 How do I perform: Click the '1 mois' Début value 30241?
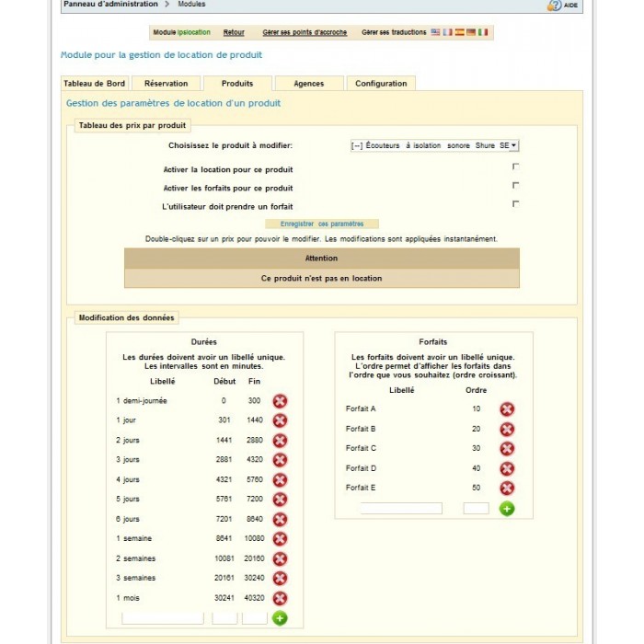click(x=224, y=598)
